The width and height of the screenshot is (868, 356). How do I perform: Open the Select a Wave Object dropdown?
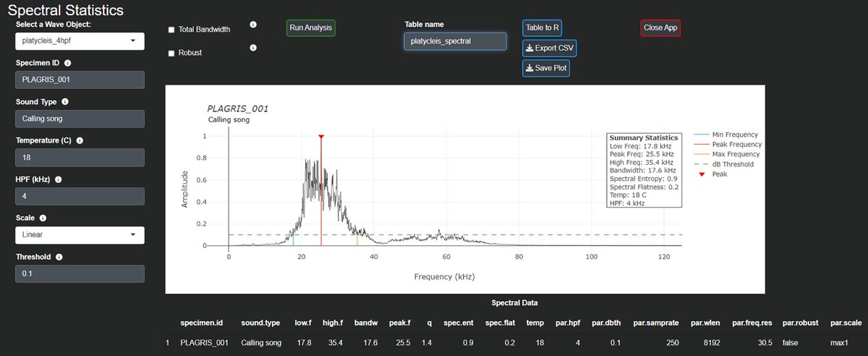80,41
